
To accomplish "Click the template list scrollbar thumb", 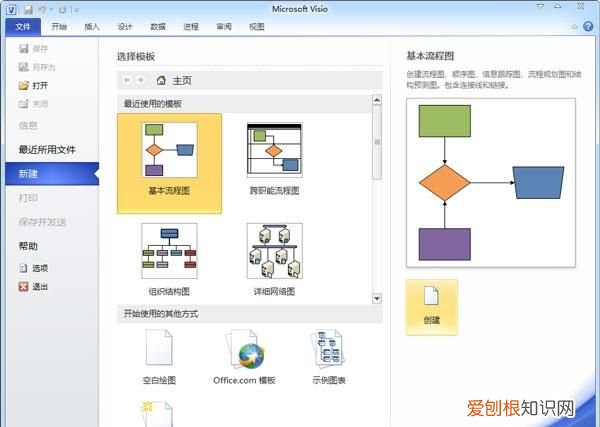I will [x=377, y=142].
